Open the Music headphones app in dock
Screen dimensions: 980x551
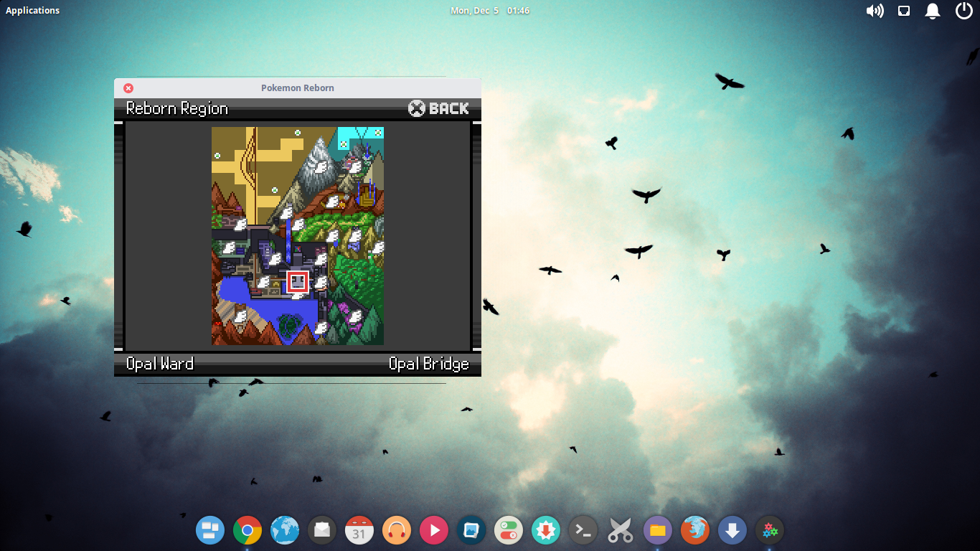(397, 531)
